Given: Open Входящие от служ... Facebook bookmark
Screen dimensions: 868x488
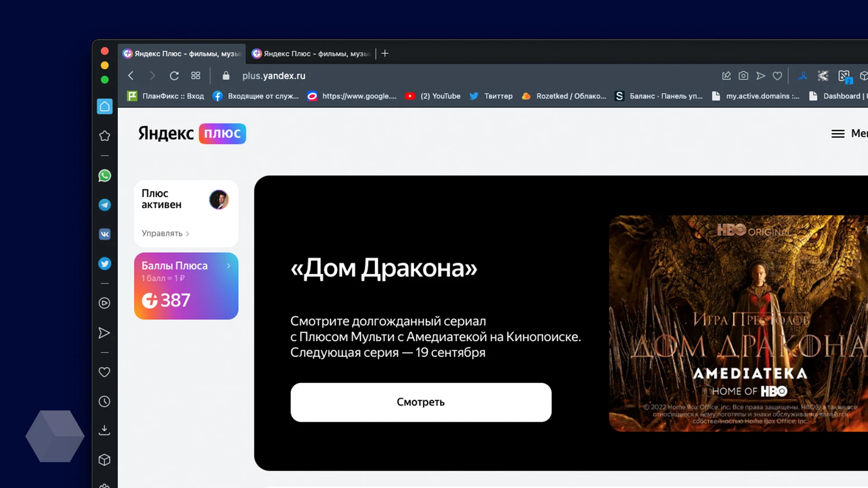Looking at the screenshot, I should click(x=256, y=96).
